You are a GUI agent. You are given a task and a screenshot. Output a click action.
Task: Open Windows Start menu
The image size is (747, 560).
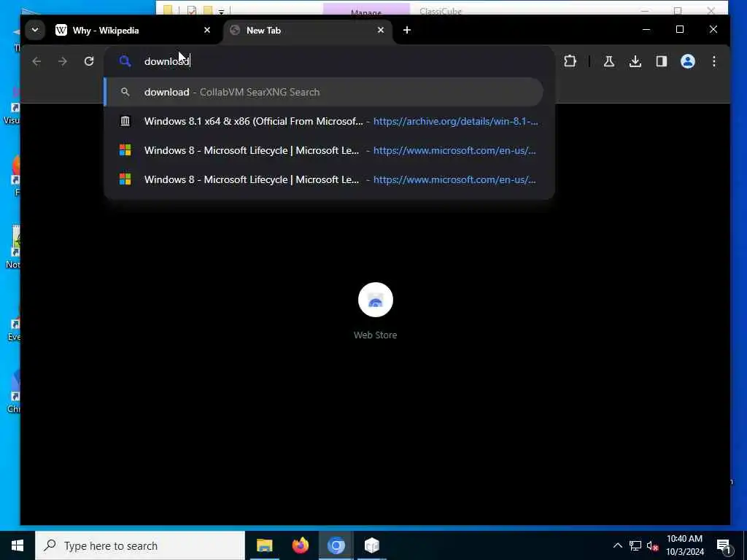click(x=18, y=545)
